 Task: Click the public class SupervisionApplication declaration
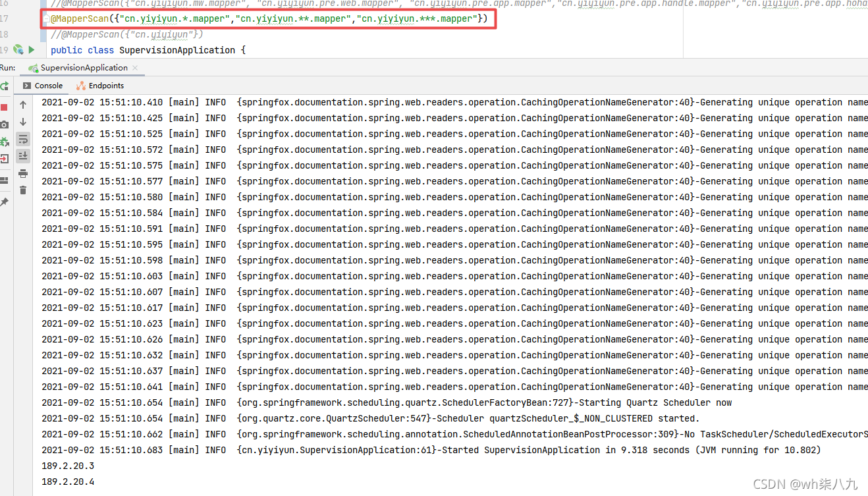[148, 50]
